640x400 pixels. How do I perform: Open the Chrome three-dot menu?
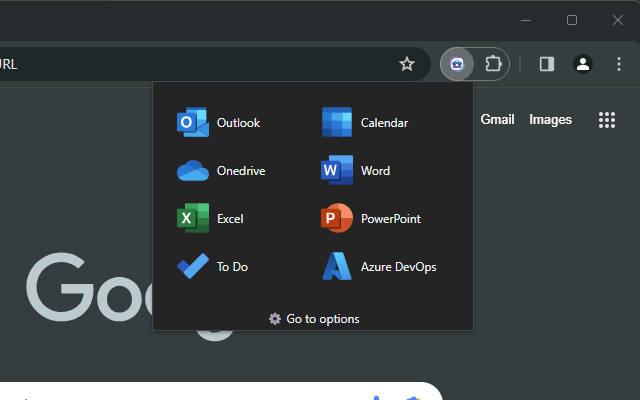point(619,64)
